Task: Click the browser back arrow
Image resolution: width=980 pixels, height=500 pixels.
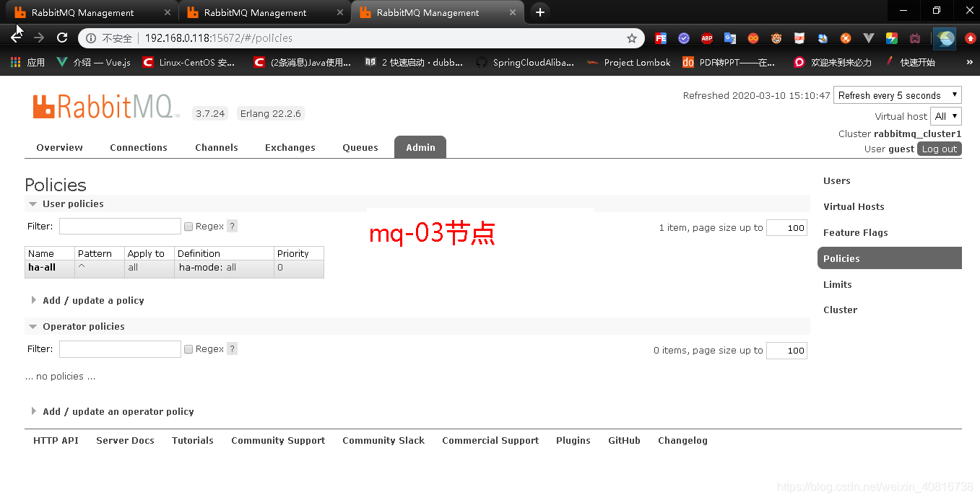Action: point(16,38)
